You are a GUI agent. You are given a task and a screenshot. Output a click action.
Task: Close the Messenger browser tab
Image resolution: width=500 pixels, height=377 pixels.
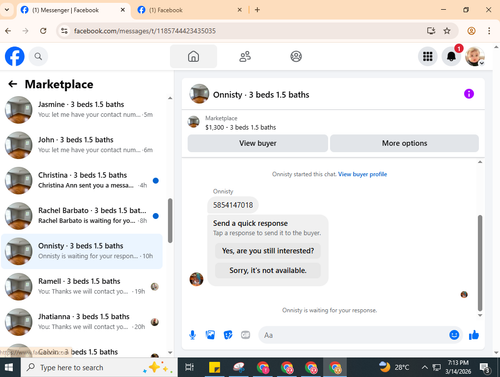123,10
